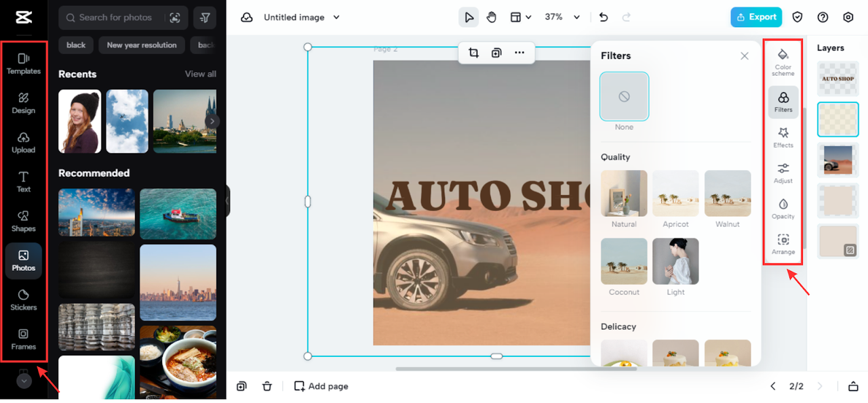868x403 pixels.
Task: Click the cloud save status icon
Action: 247,18
